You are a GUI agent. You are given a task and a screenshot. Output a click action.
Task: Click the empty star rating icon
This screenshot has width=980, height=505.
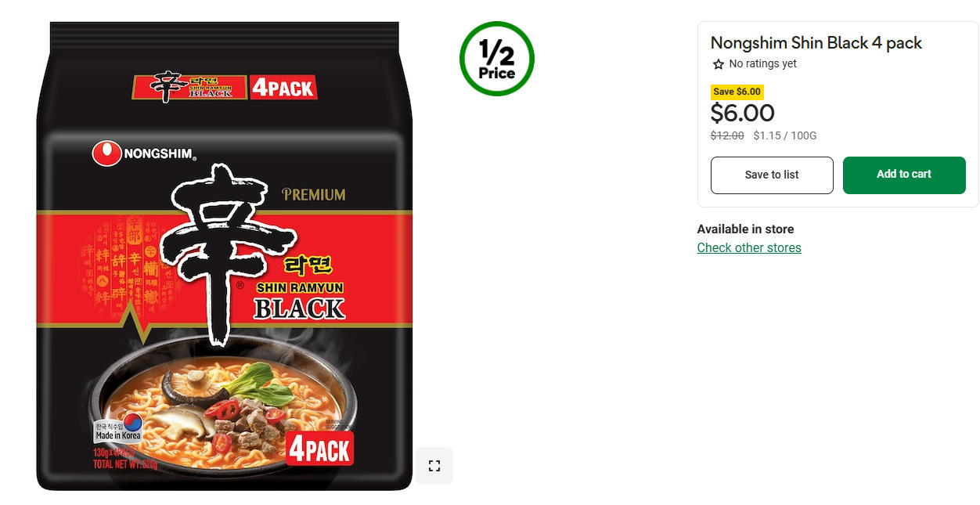pos(718,64)
